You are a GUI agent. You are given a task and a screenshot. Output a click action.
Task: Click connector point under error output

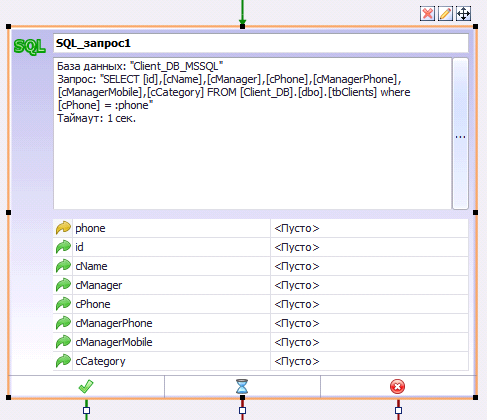click(398, 410)
